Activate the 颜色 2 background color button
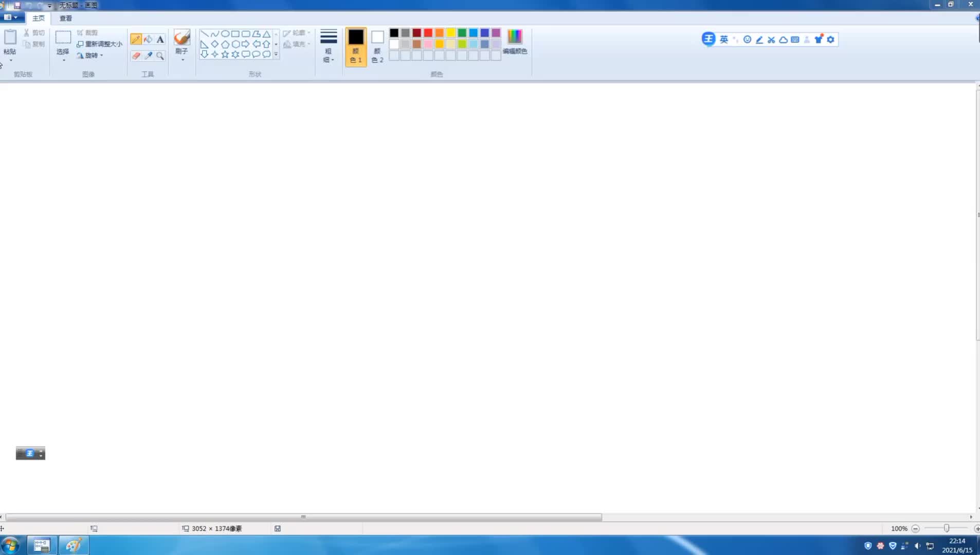 [377, 46]
